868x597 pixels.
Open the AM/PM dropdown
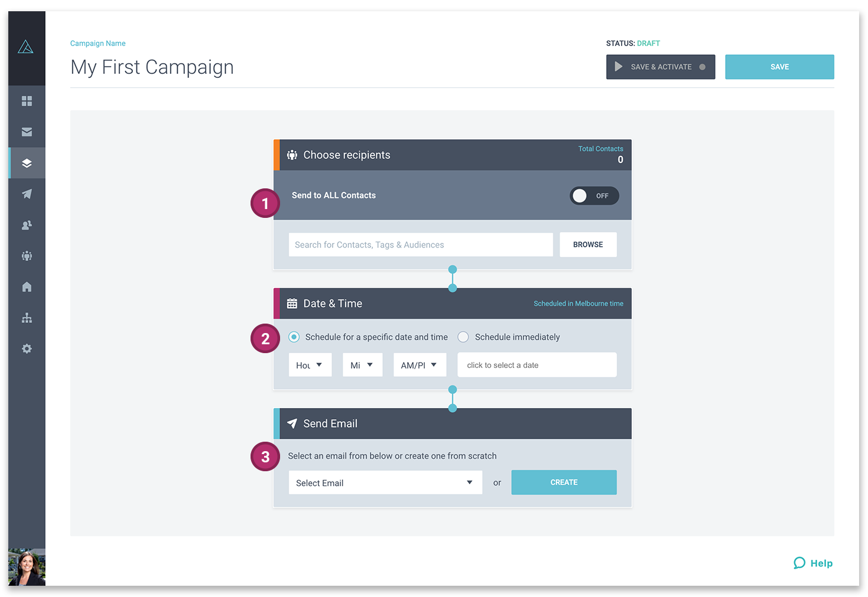pos(420,365)
